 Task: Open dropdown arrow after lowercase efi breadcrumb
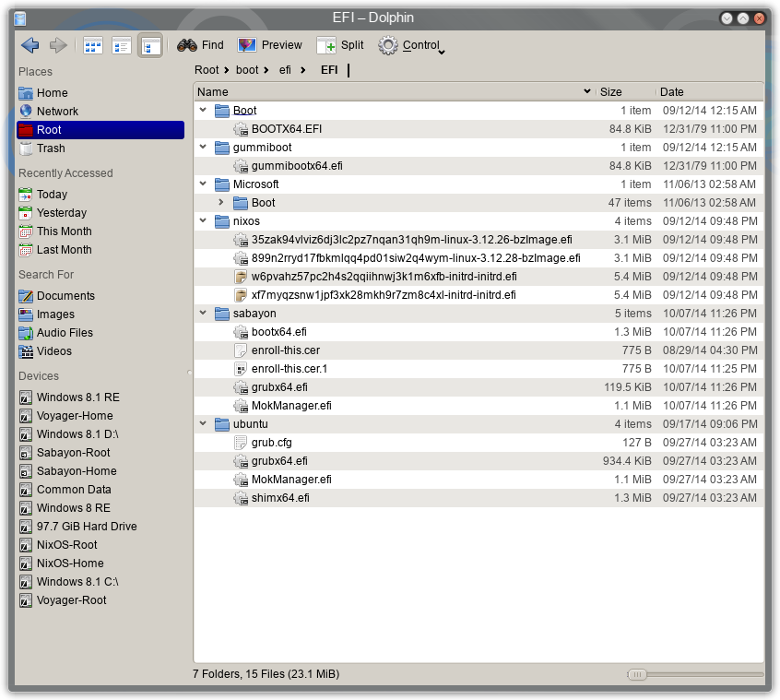tap(303, 70)
